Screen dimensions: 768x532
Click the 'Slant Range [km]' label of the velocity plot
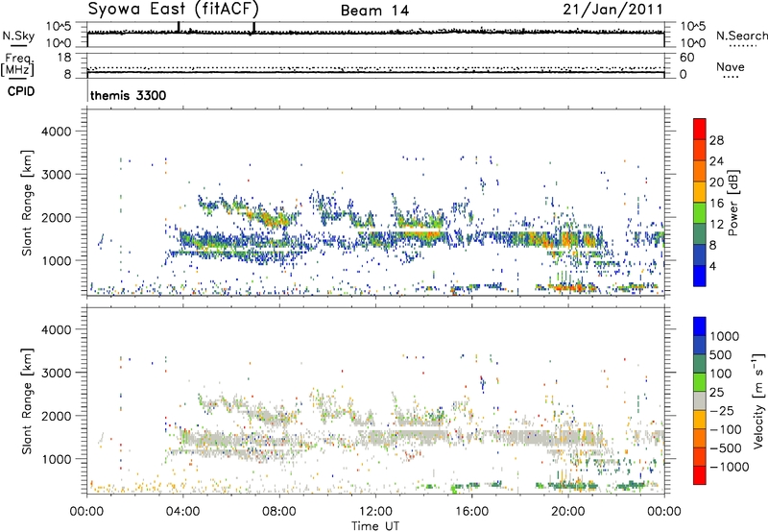[x=27, y=401]
